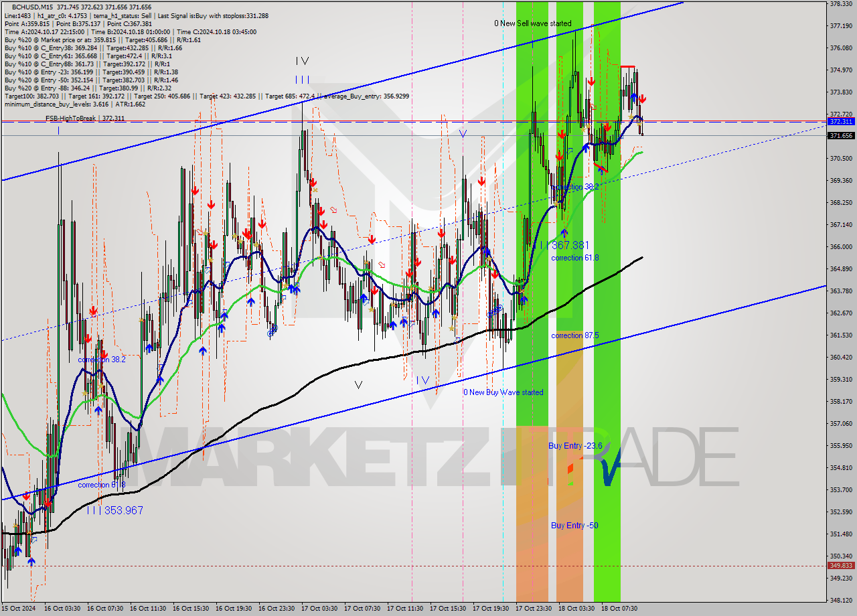857x616 pixels.
Task: Click the 351.450 price axis value
Action: [840, 534]
